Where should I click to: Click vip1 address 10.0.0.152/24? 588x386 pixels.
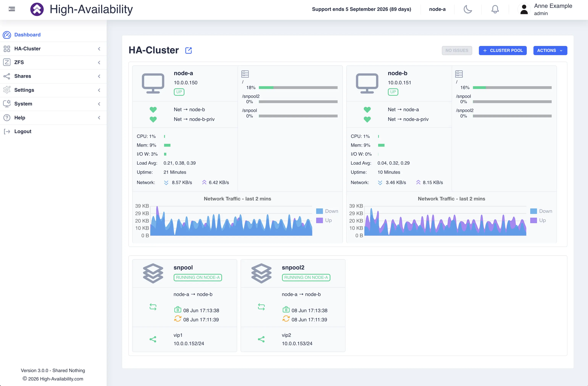pos(189,343)
